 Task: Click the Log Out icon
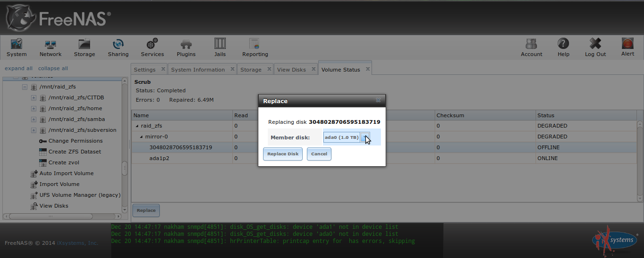click(595, 44)
